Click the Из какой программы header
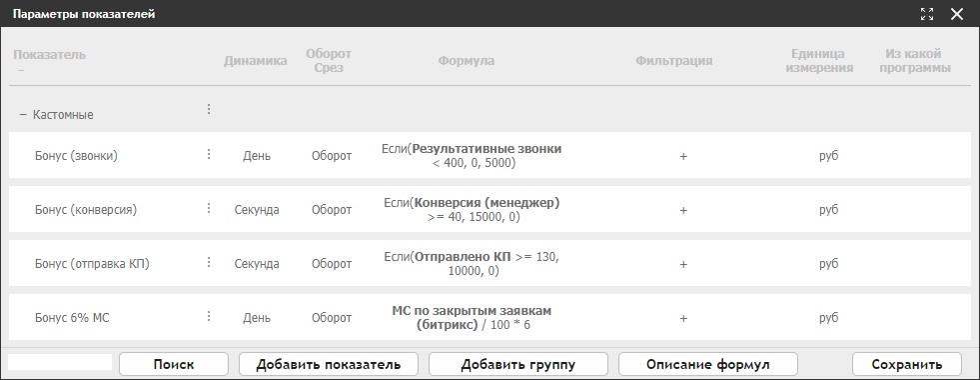This screenshot has height=380, width=980. (915, 61)
